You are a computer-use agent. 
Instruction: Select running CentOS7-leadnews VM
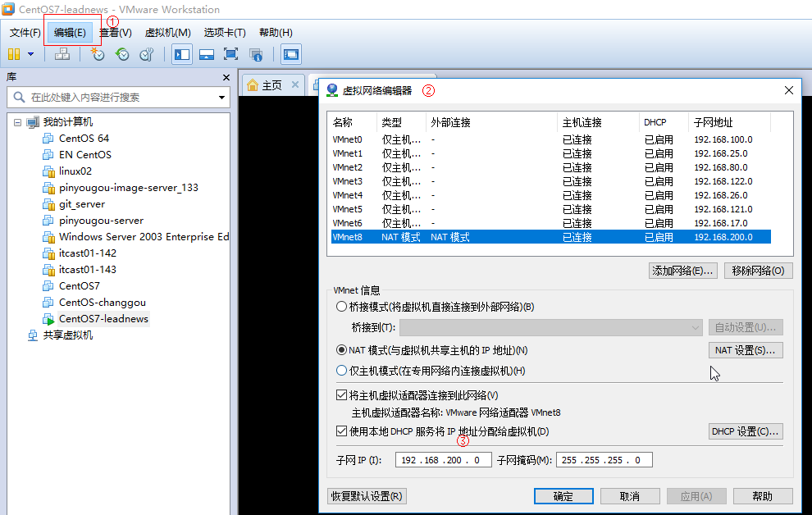103,319
